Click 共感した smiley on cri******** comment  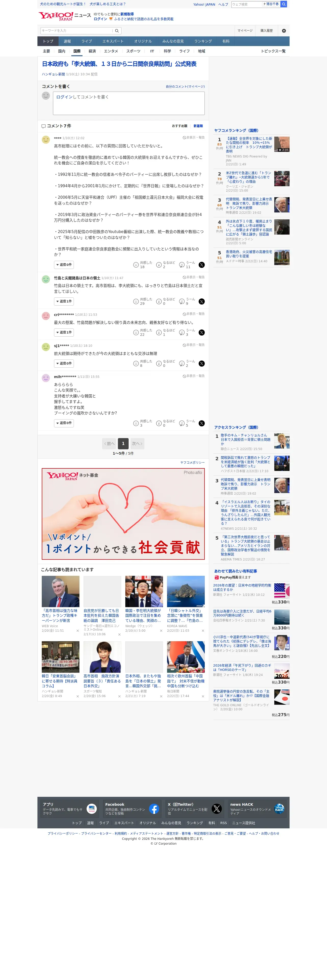click(136, 333)
